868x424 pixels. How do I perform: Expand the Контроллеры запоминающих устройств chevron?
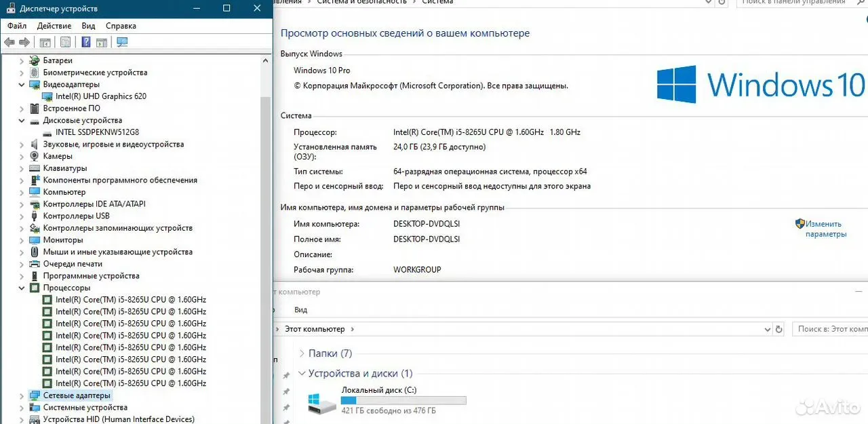coord(22,228)
